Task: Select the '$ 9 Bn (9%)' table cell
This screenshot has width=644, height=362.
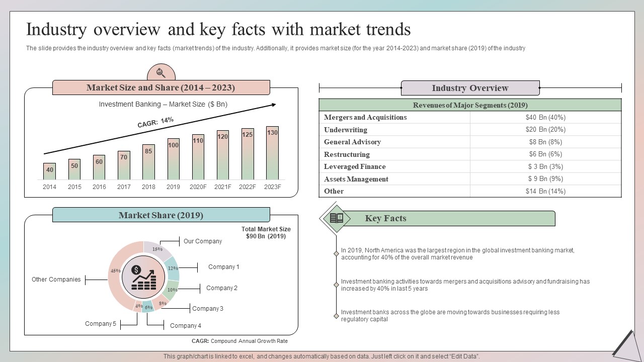Action: 545,179
